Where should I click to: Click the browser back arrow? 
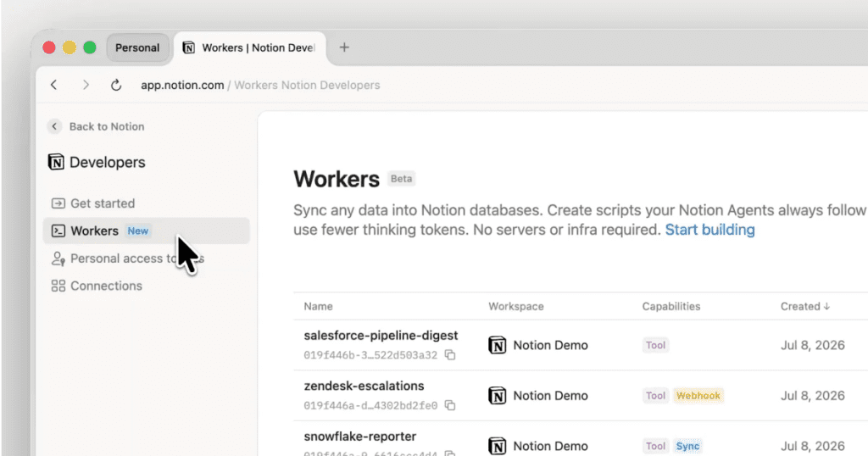(x=53, y=85)
